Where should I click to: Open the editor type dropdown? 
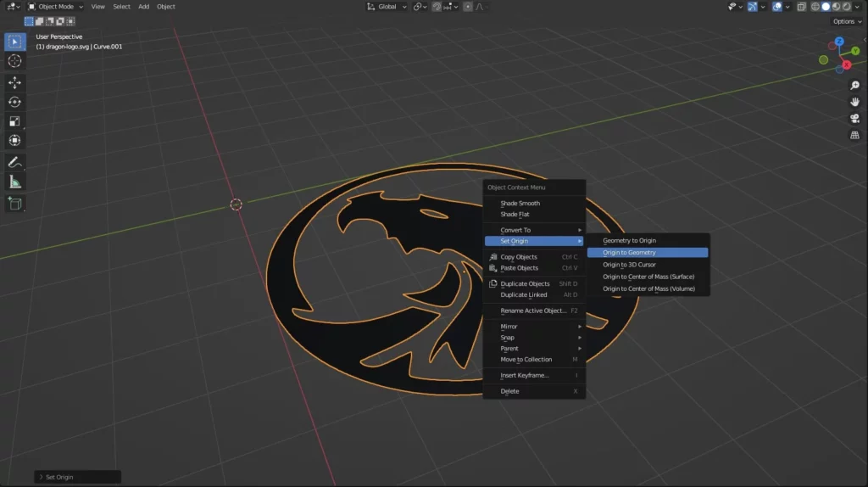[13, 7]
